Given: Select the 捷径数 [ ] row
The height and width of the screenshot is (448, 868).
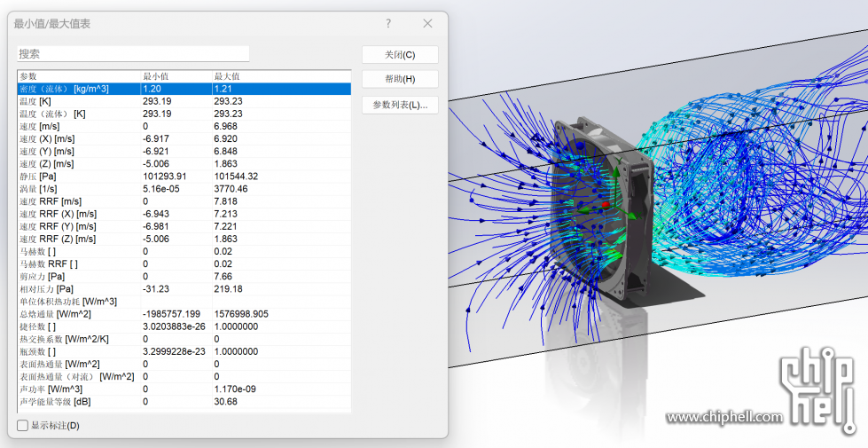Looking at the screenshot, I should click(184, 326).
